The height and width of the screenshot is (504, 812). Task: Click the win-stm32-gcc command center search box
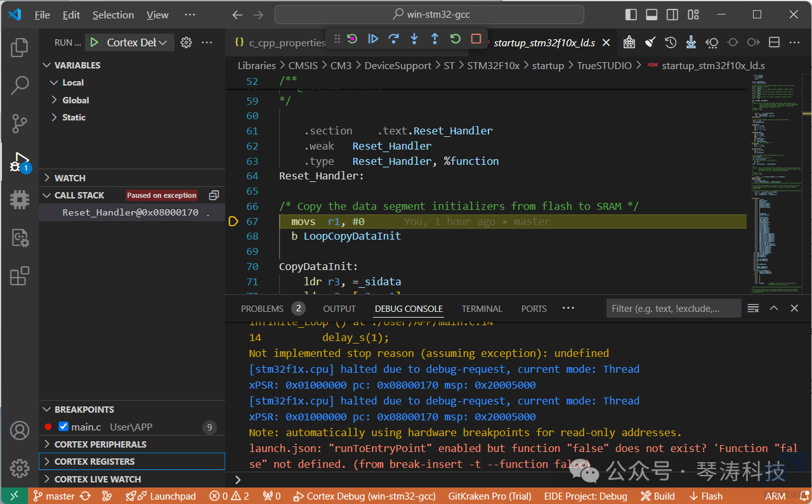tap(429, 15)
